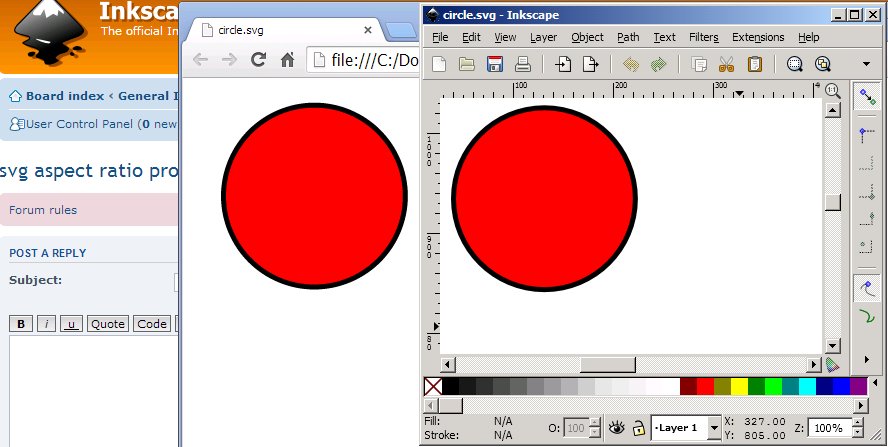Click the Code formatting button
The image size is (888, 447).
click(152, 324)
